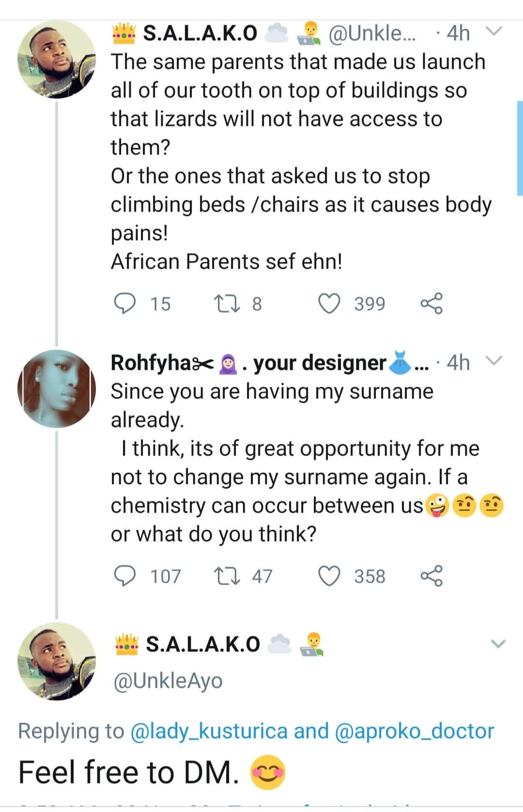Reply to Rohfyha's surname tweet
Screen dimensions: 523x812
124,576
